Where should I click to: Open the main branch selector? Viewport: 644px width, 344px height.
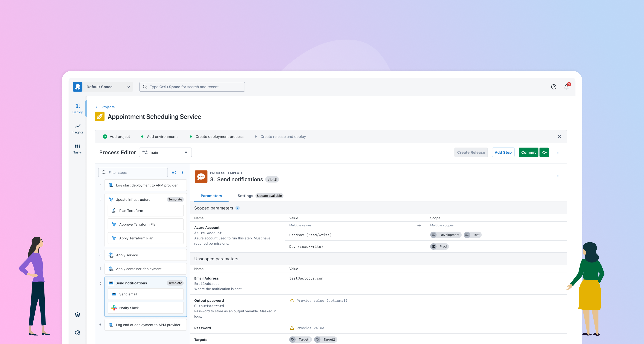(x=165, y=152)
